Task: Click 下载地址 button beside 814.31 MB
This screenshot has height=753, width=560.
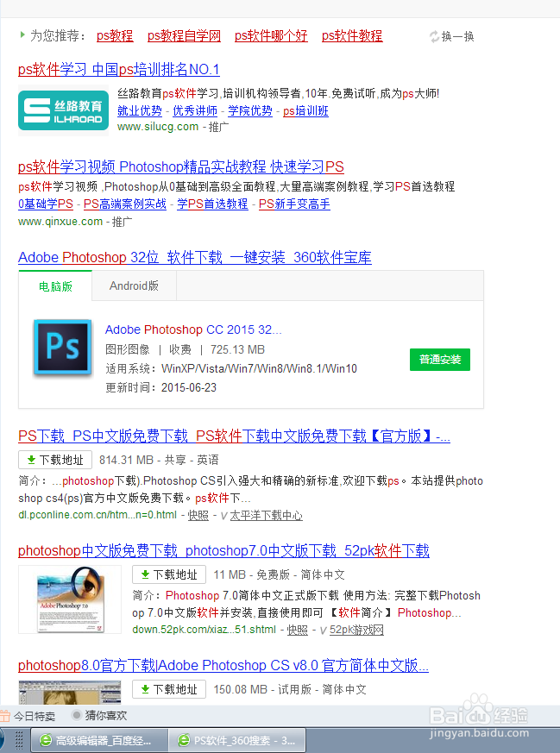Action: (55, 460)
